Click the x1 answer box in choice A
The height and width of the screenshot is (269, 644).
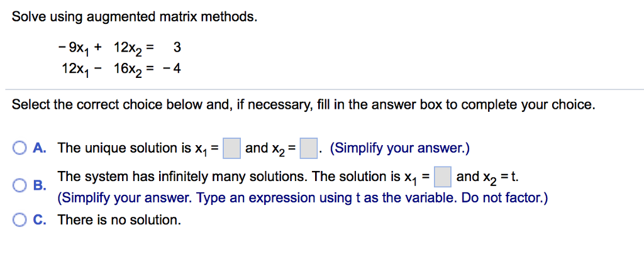tap(231, 149)
